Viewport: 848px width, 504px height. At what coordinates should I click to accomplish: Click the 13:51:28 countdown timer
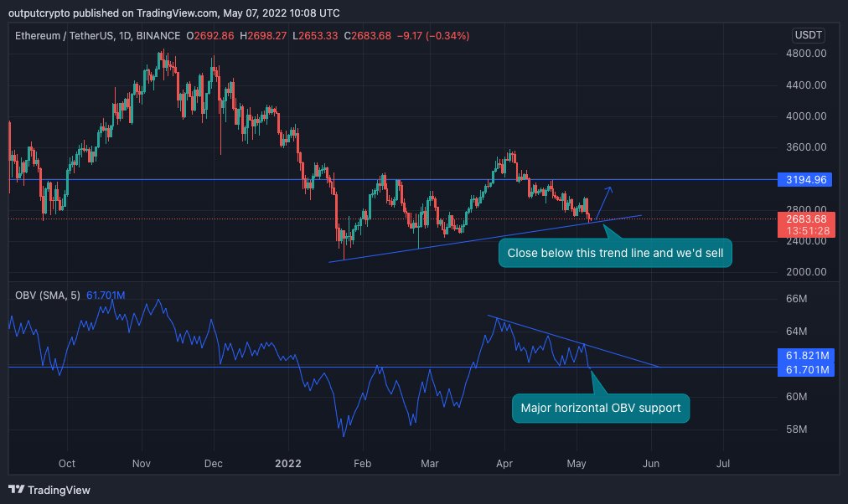point(805,229)
